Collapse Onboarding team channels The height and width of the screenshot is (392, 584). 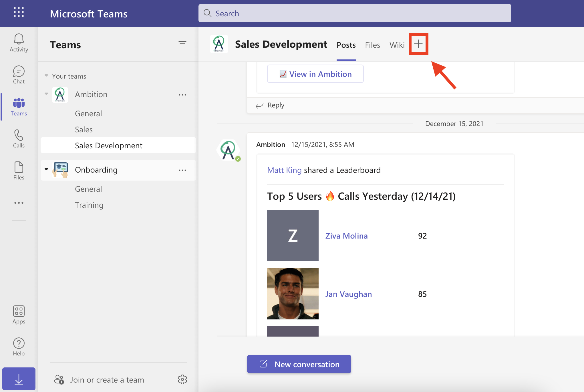point(46,169)
